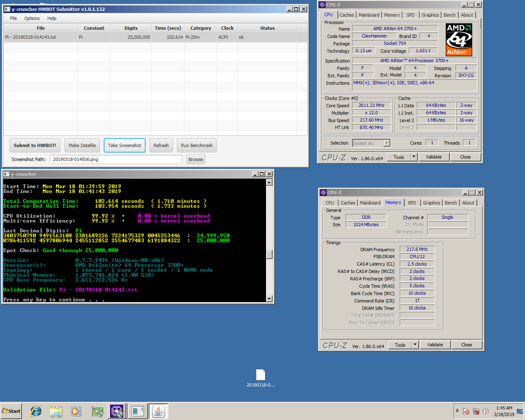Click Show Desktop monitor icon in tray
525x420 pixels.
pyautogui.click(x=520, y=411)
